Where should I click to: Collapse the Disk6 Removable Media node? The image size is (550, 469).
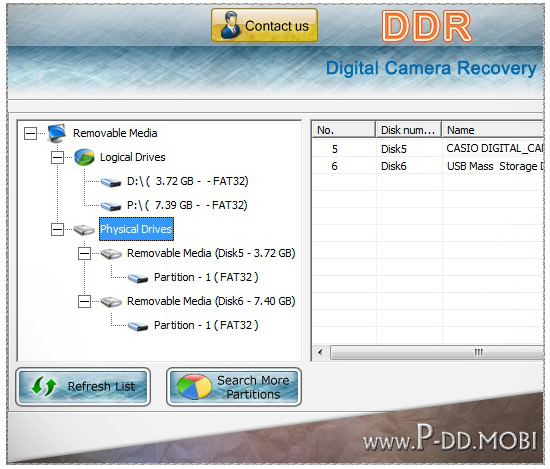(x=84, y=302)
